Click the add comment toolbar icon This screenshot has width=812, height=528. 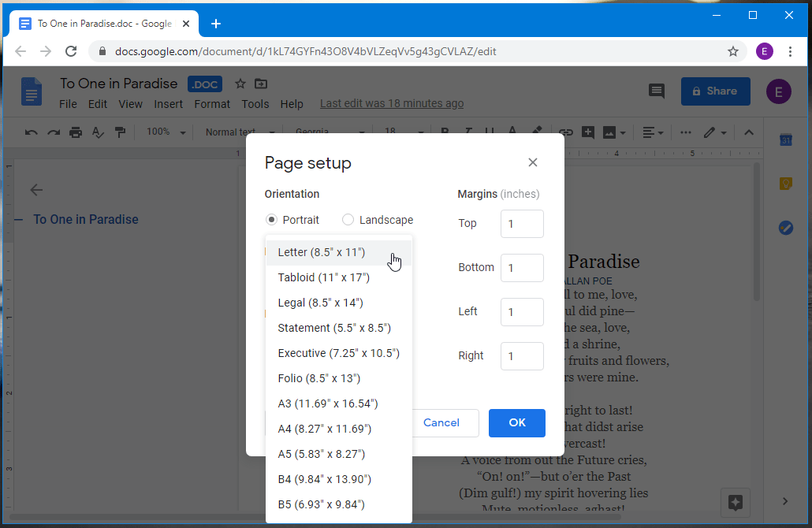click(x=588, y=132)
